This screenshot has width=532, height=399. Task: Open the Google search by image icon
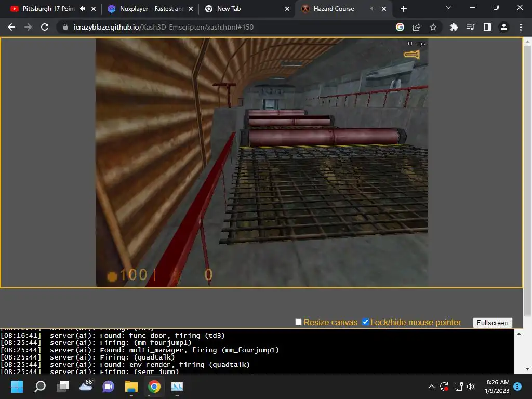click(400, 27)
